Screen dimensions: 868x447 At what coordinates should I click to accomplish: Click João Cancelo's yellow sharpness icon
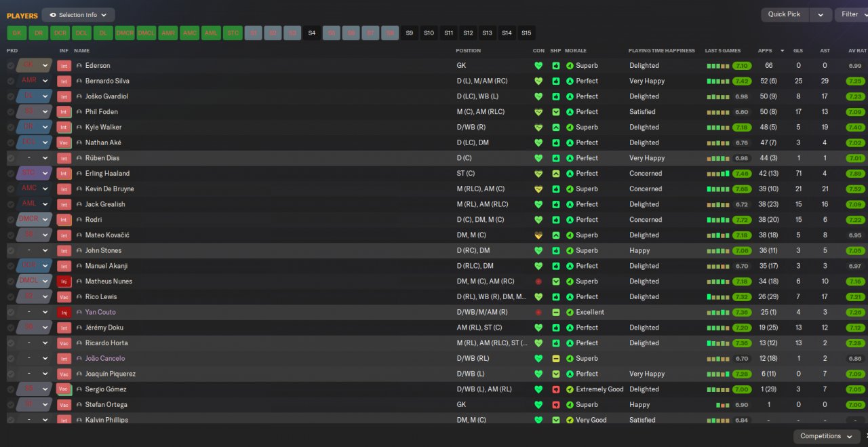coord(556,359)
